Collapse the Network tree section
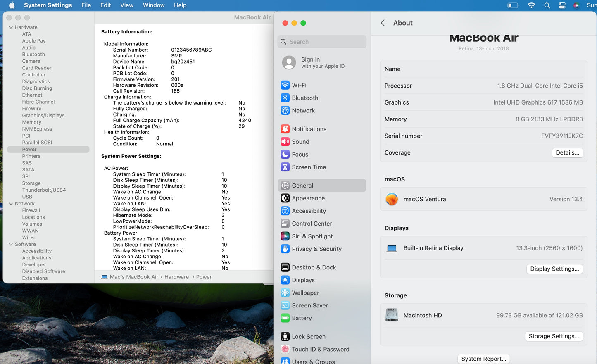The height and width of the screenshot is (364, 597). click(11, 204)
